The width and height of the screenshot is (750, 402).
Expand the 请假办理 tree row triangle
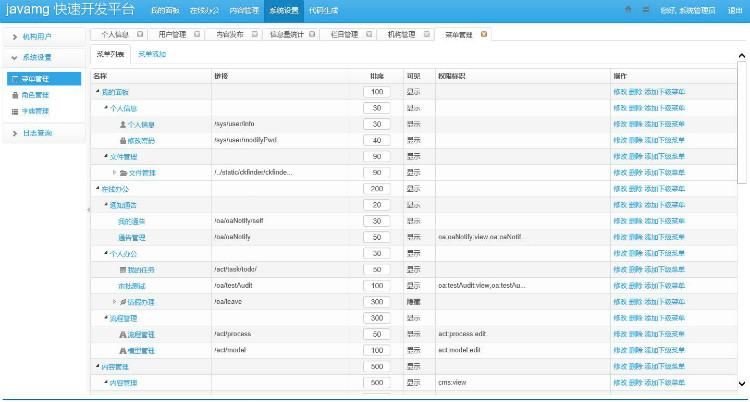(114, 302)
